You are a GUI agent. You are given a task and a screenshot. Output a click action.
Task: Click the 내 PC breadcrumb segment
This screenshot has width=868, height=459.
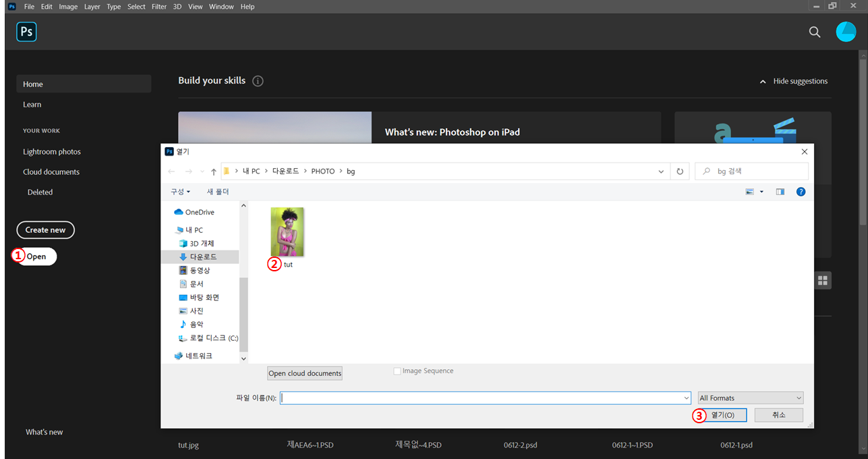point(251,171)
